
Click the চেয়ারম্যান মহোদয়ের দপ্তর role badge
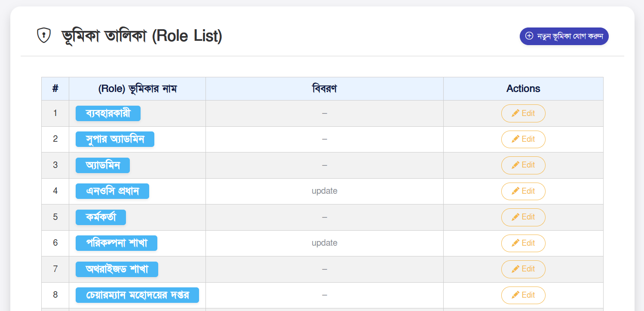click(137, 295)
